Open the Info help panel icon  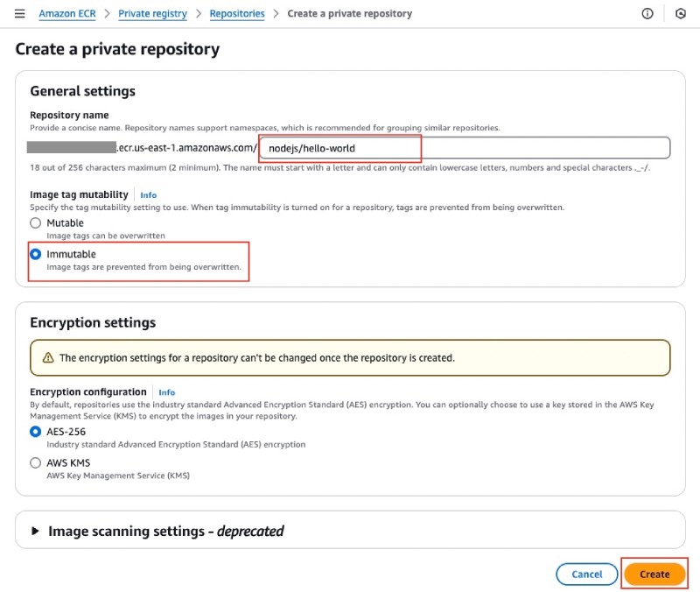(647, 13)
